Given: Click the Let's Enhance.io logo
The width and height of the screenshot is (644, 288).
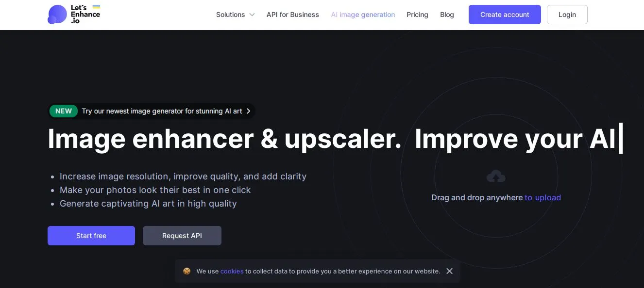Looking at the screenshot, I should [x=74, y=15].
